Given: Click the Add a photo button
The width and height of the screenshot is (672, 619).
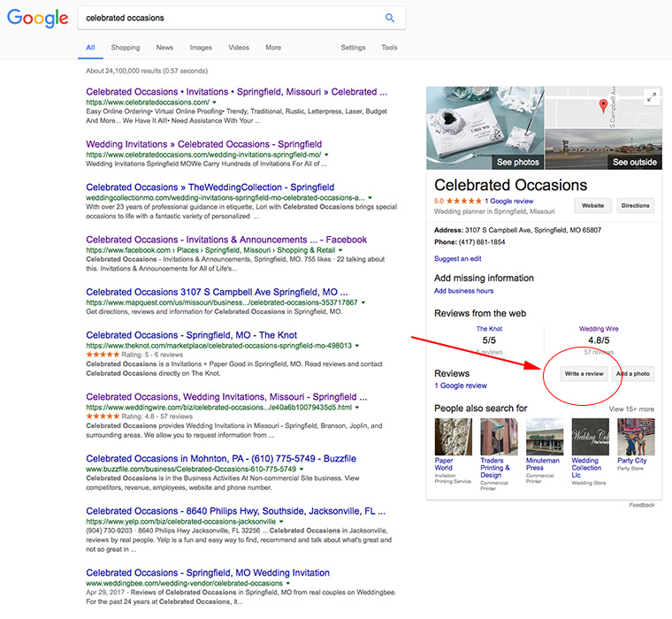Looking at the screenshot, I should [x=632, y=374].
